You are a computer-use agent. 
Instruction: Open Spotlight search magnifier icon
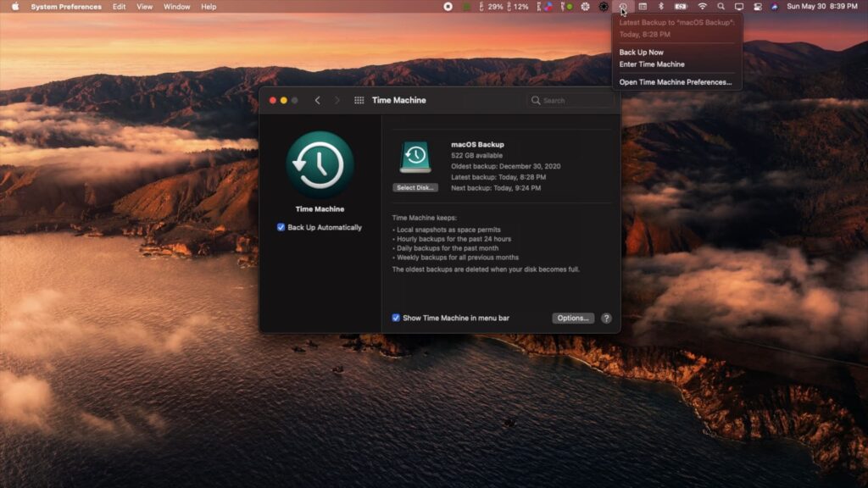(721, 7)
